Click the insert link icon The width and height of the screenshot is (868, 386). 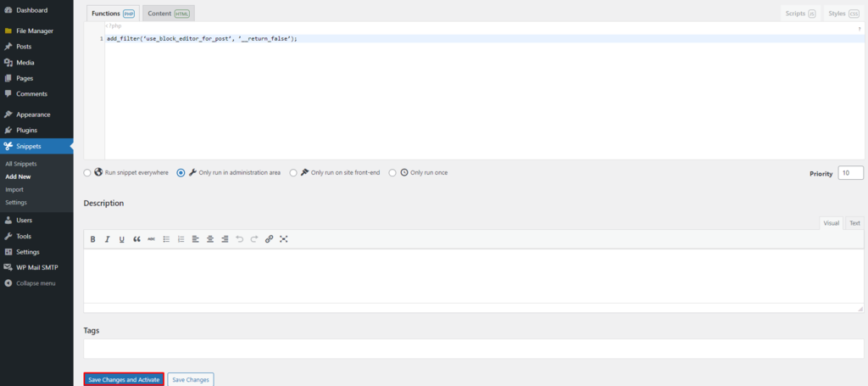[x=269, y=239]
